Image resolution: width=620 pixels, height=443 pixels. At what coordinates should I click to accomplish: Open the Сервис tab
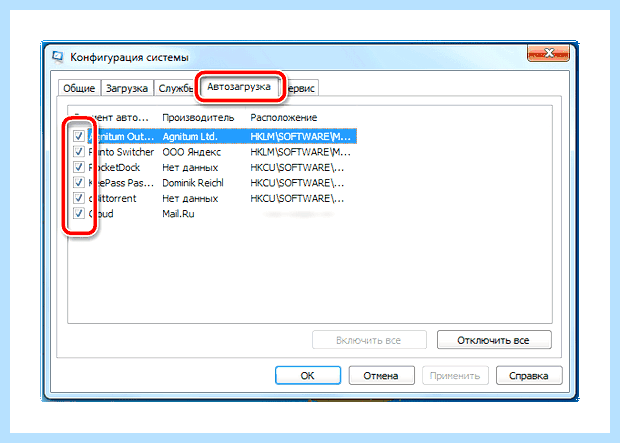tap(302, 88)
